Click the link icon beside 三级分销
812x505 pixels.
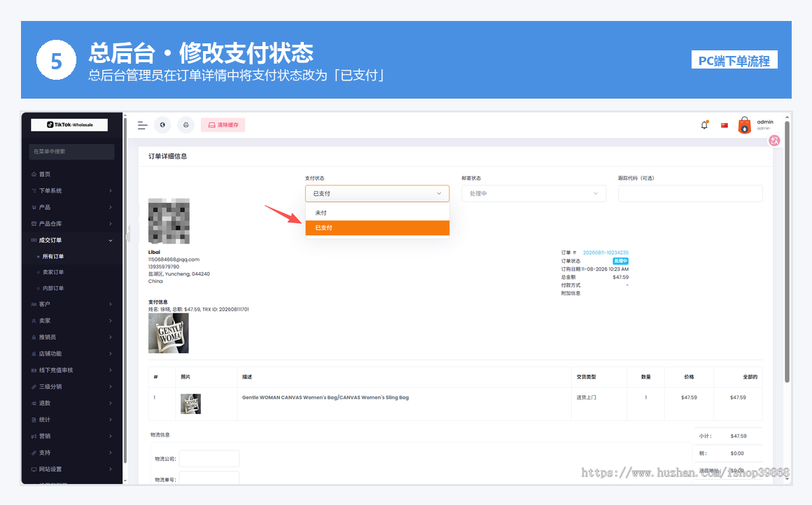(x=34, y=387)
